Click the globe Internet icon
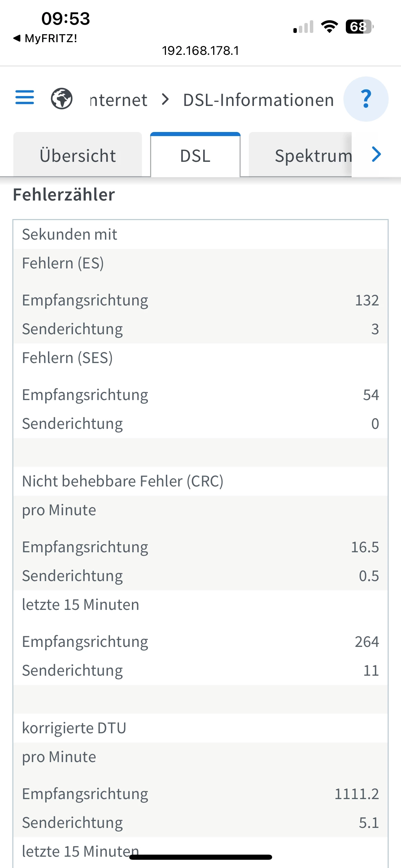The image size is (401, 868). pyautogui.click(x=62, y=99)
